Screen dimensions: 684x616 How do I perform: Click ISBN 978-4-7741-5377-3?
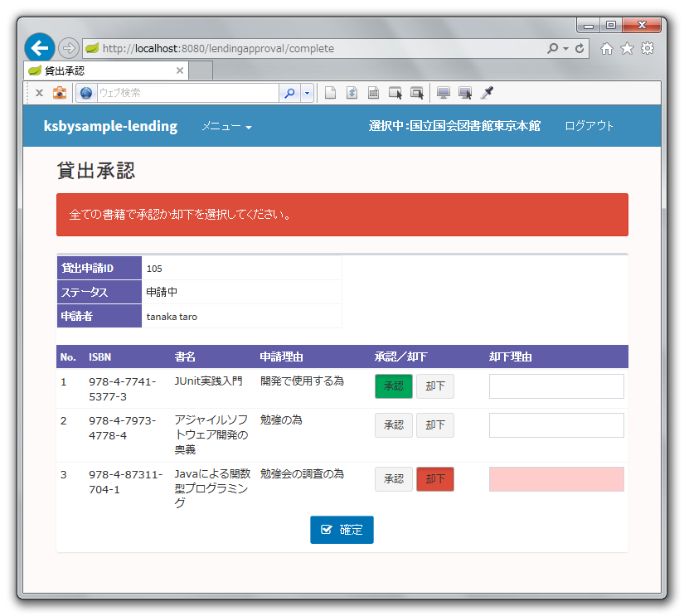tap(122, 389)
